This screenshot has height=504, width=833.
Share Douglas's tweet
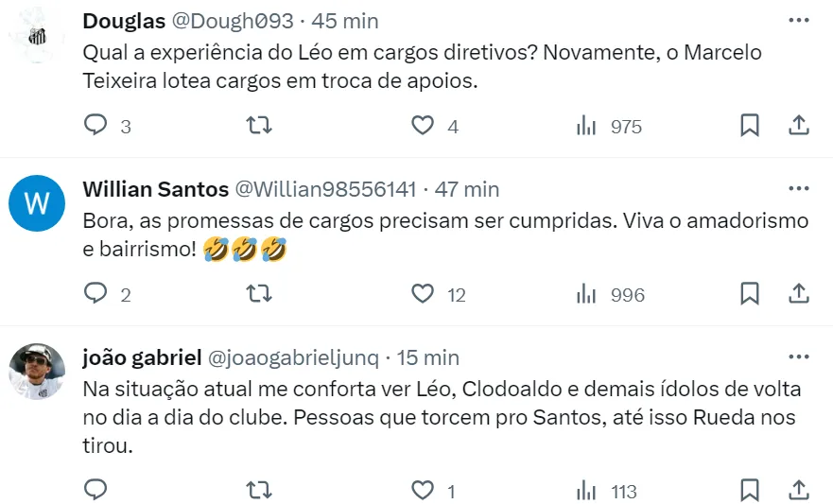click(798, 126)
